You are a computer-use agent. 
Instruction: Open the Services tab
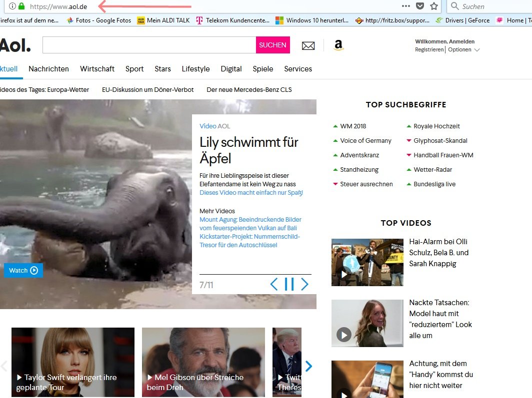click(298, 69)
